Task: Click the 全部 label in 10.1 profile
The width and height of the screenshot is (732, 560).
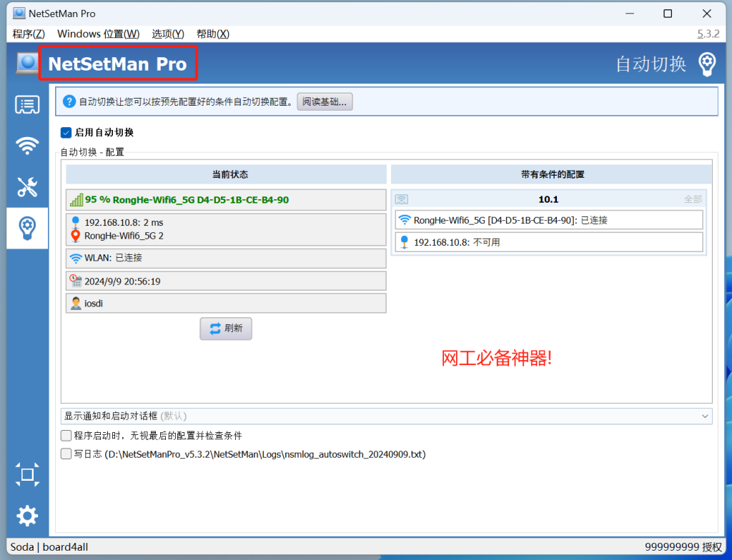Action: (693, 200)
